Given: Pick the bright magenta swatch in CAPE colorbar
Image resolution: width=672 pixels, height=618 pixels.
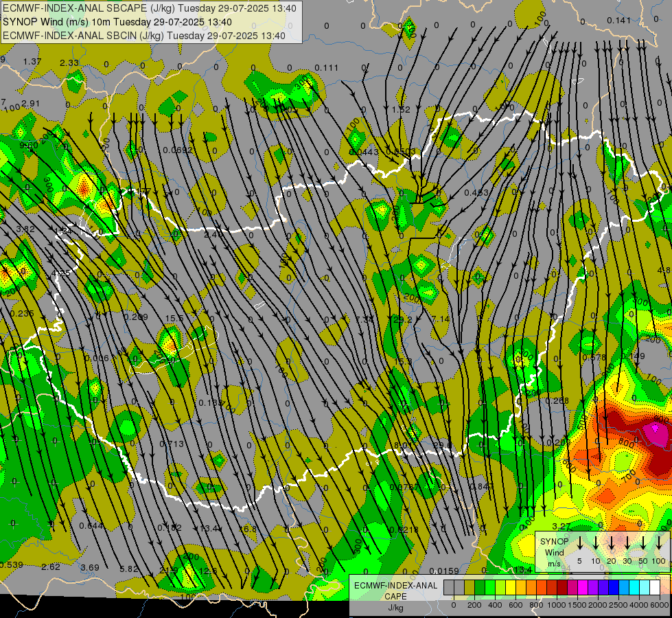Looking at the screenshot, I should 583,588.
